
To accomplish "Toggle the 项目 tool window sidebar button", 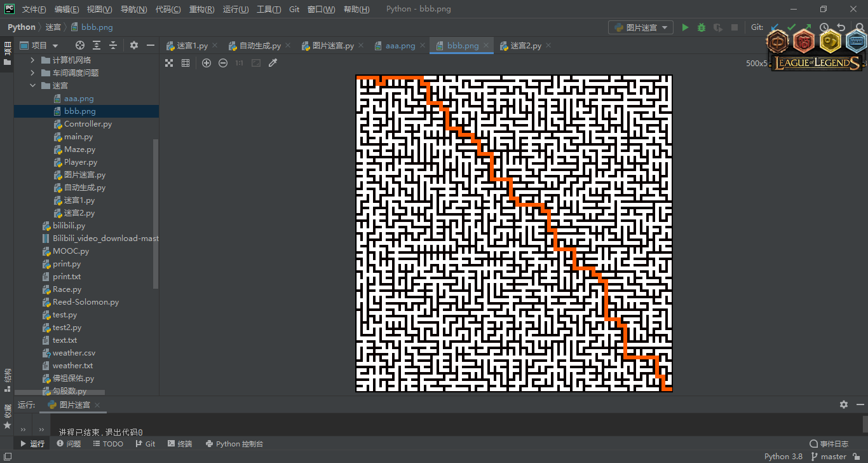I will coord(7,52).
